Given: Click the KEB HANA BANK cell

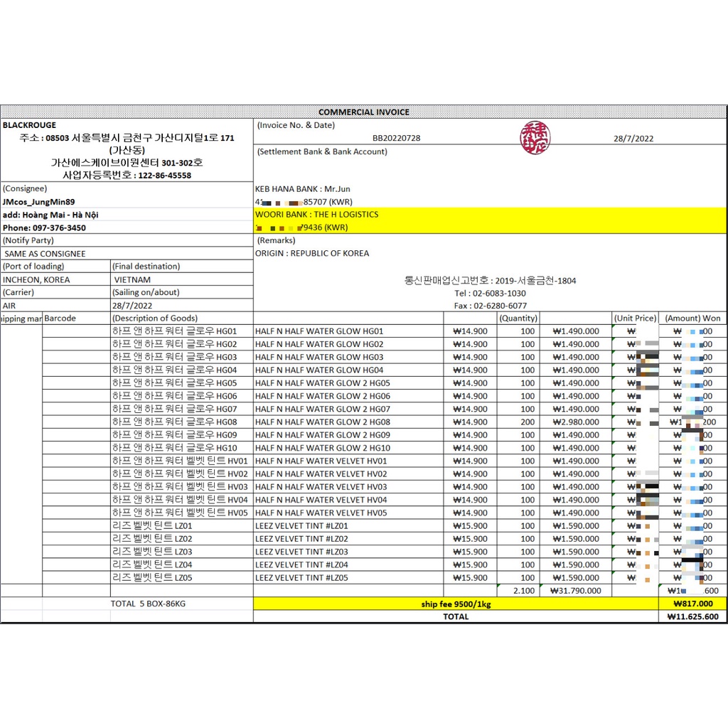Looking at the screenshot, I should coord(302,189).
